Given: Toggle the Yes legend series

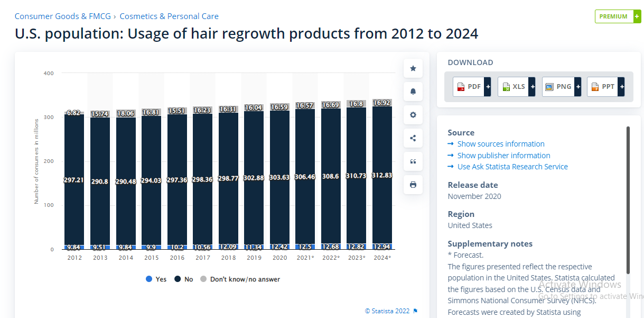Looking at the screenshot, I should (x=156, y=279).
